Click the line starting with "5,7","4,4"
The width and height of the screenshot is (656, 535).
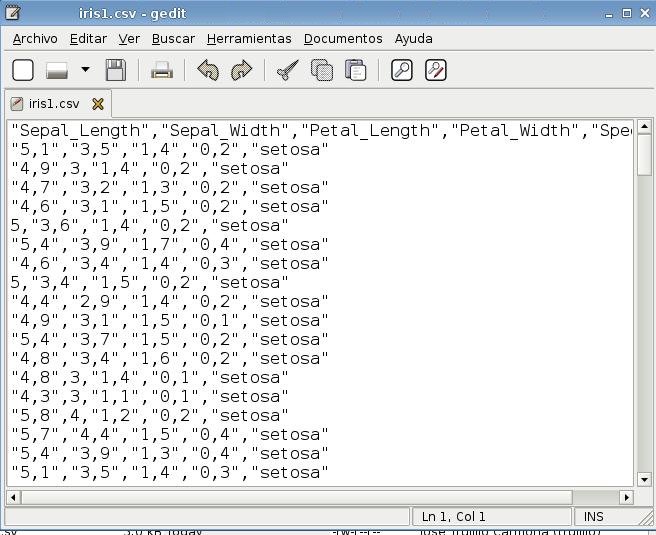pos(169,435)
